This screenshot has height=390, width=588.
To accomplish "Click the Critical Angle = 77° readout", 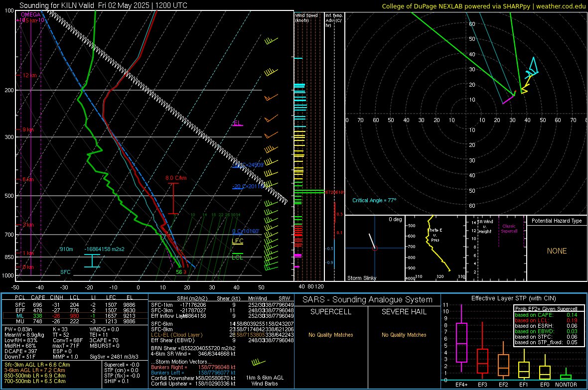I will coord(374,200).
